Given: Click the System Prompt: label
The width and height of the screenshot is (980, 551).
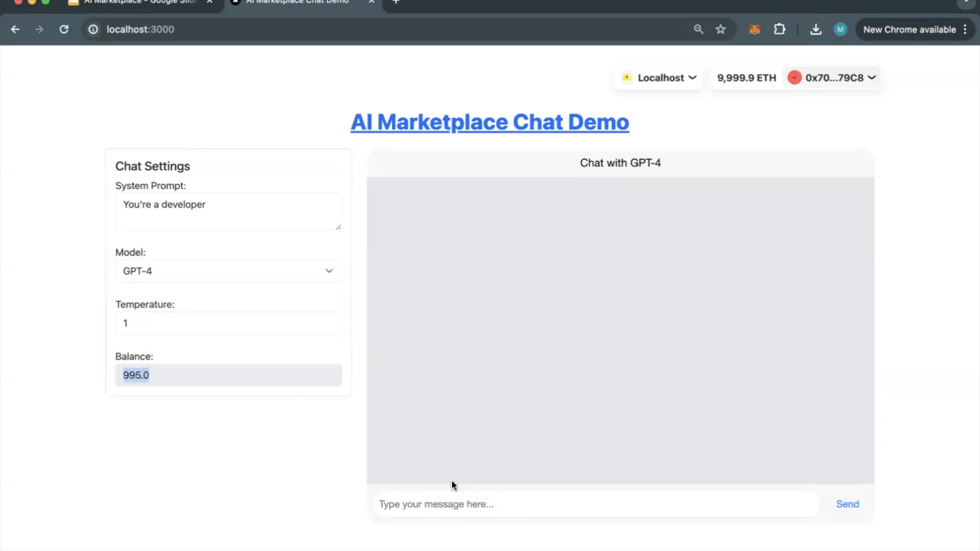Looking at the screenshot, I should coord(151,186).
